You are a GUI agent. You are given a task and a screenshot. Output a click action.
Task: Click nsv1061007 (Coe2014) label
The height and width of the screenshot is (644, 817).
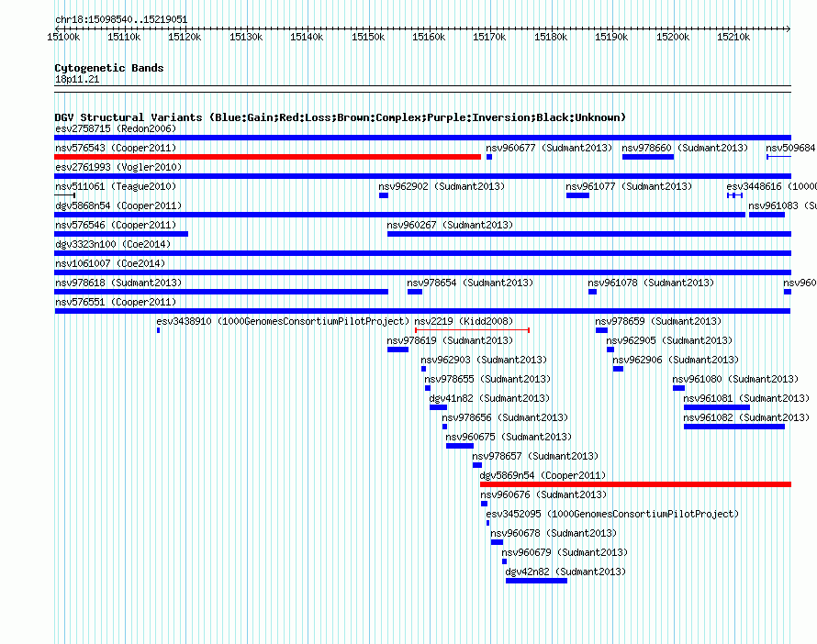[x=110, y=263]
